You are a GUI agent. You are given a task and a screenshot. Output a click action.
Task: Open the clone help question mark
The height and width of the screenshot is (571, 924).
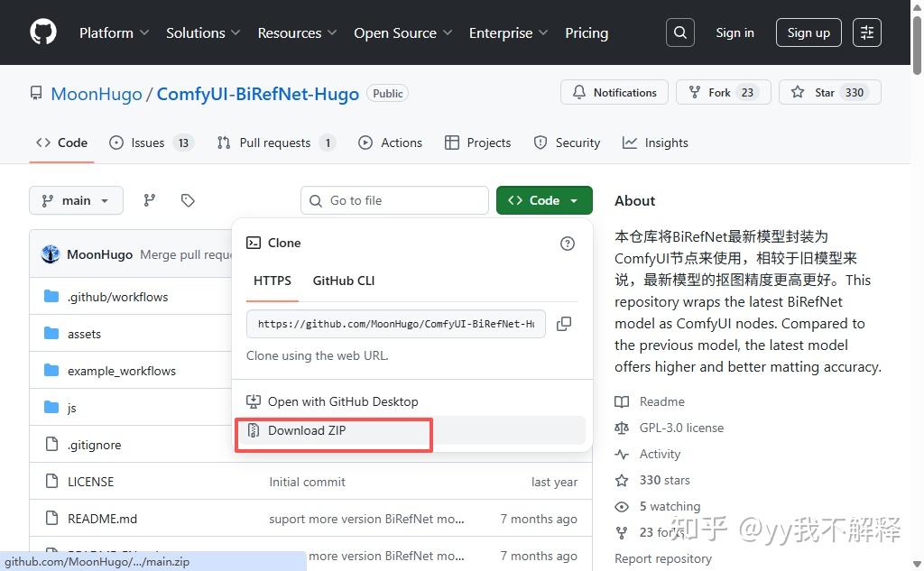(567, 243)
